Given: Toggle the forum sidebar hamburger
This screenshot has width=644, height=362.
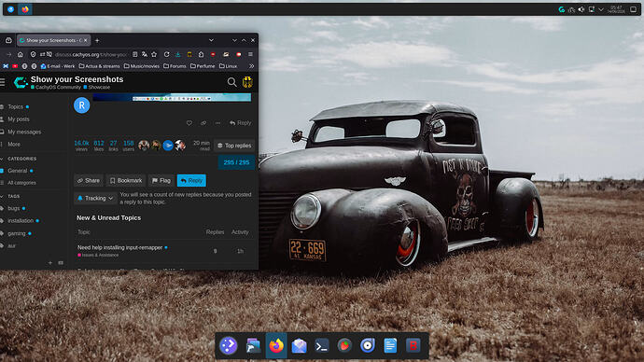Looking at the screenshot, I should coord(3,82).
